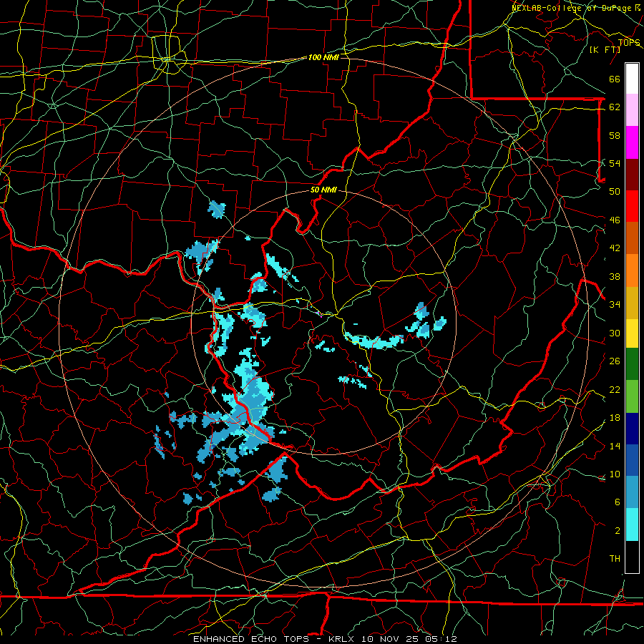This screenshot has width=644, height=644.
Task: Click the "62" legend value
Action: click(x=615, y=107)
